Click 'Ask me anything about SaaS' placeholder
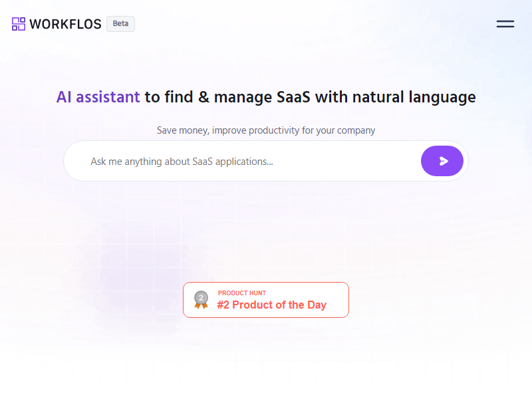532x399 pixels. tap(182, 161)
